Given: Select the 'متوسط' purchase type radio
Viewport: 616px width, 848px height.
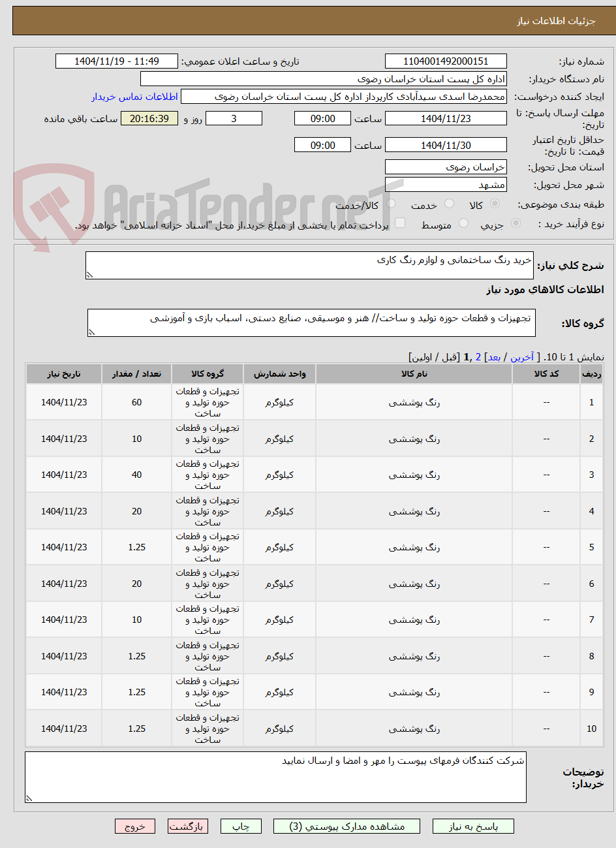Looking at the screenshot, I should click(463, 224).
